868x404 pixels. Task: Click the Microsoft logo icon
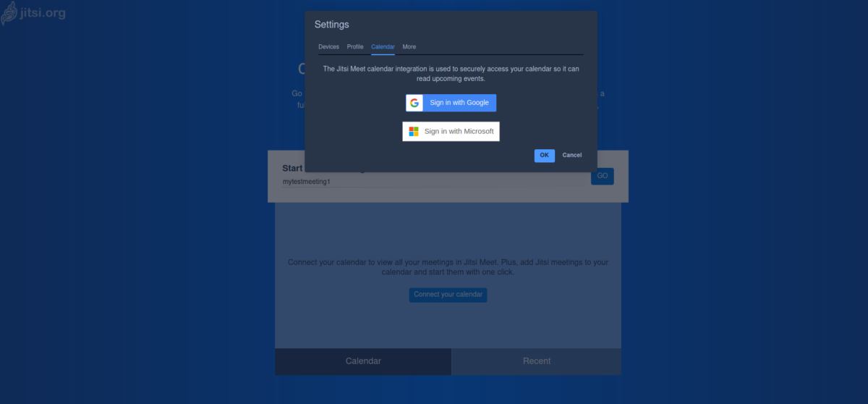[x=414, y=131]
